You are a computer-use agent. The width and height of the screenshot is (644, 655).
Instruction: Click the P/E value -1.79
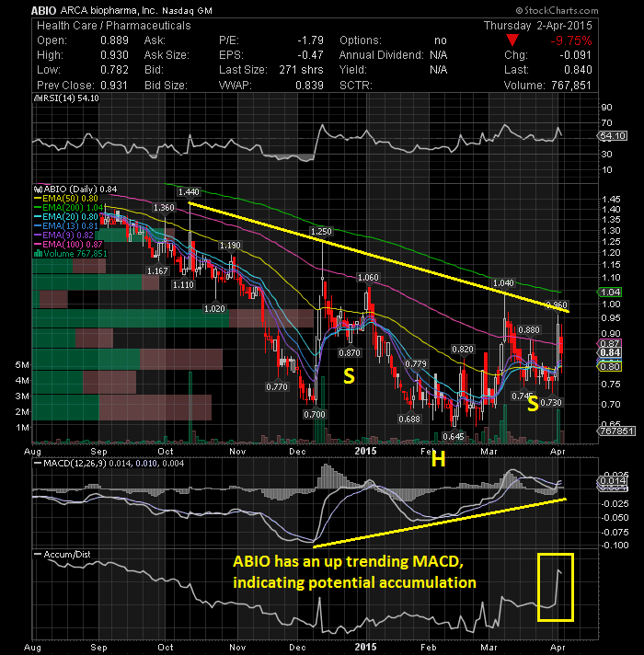310,40
